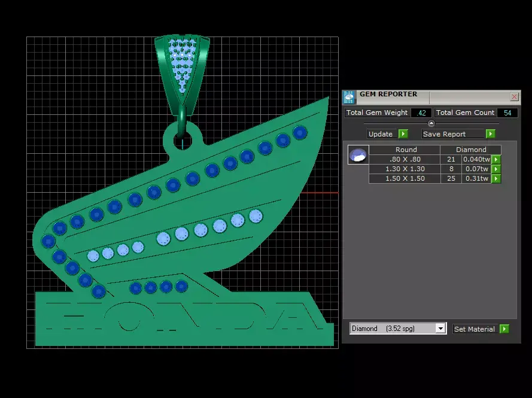The width and height of the screenshot is (532, 398).
Task: Click the Round column header
Action: (x=405, y=150)
